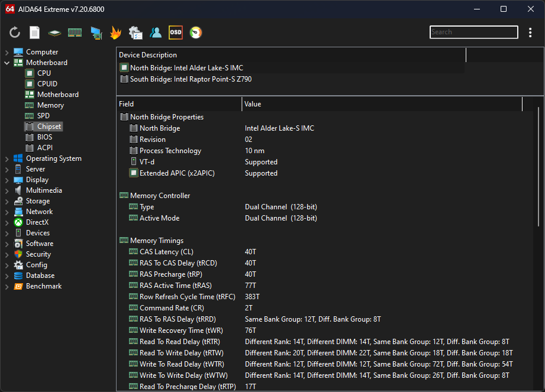Select BIOS under Motherboard

44,137
